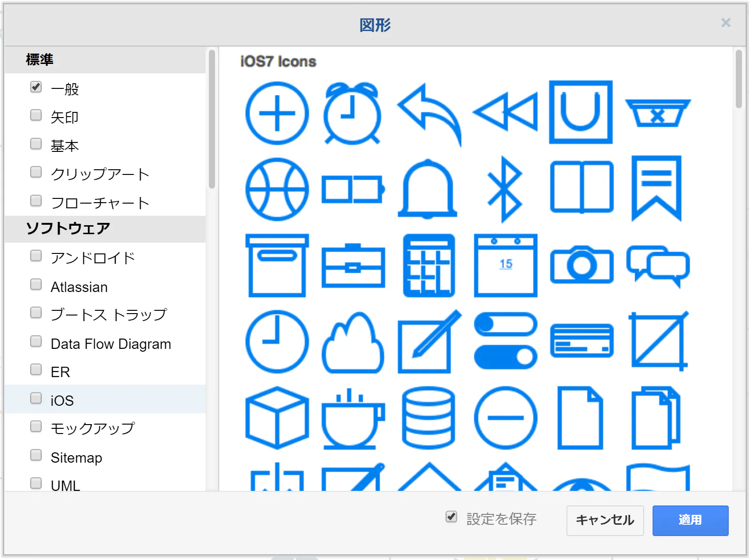Viewport: 749px width, 560px height.
Task: Select the single document page icon
Action: 581,418
